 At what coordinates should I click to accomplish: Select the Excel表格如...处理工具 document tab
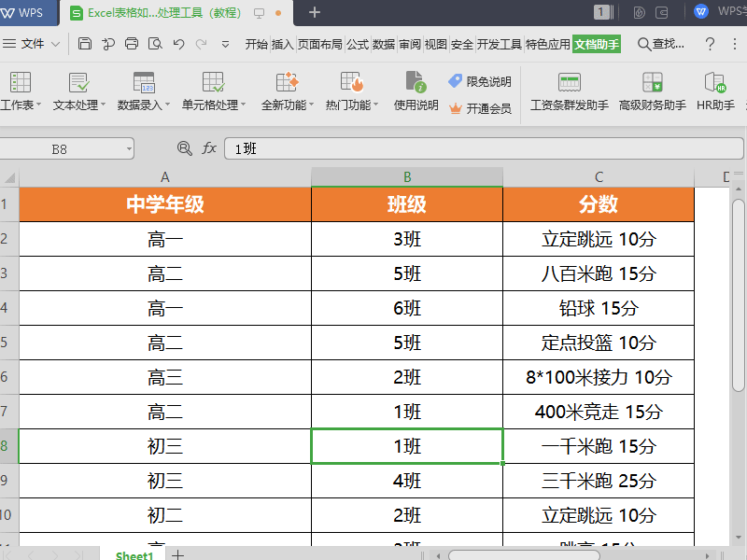pos(176,13)
